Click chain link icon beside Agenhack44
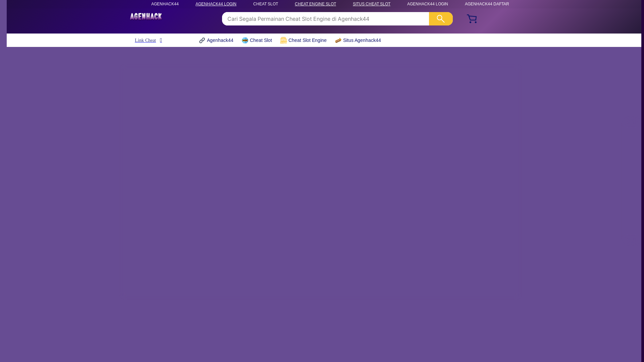The height and width of the screenshot is (362, 644). pos(202,40)
